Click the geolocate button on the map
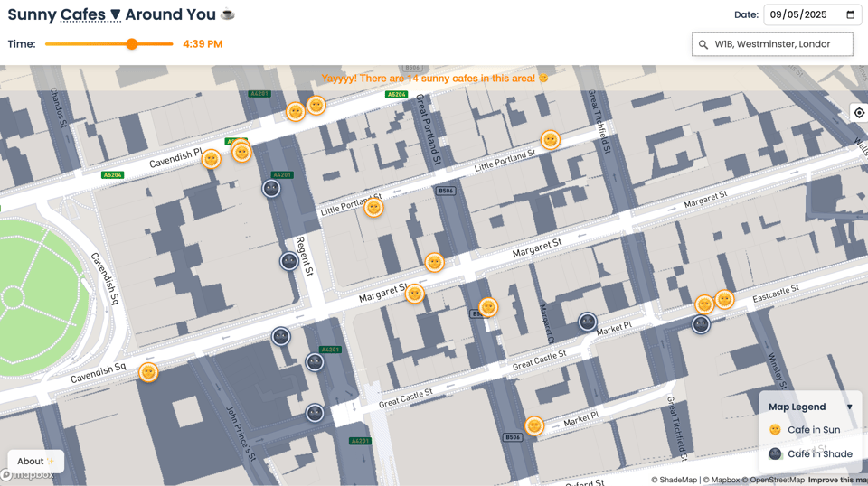This screenshot has height=486, width=868. 858,113
